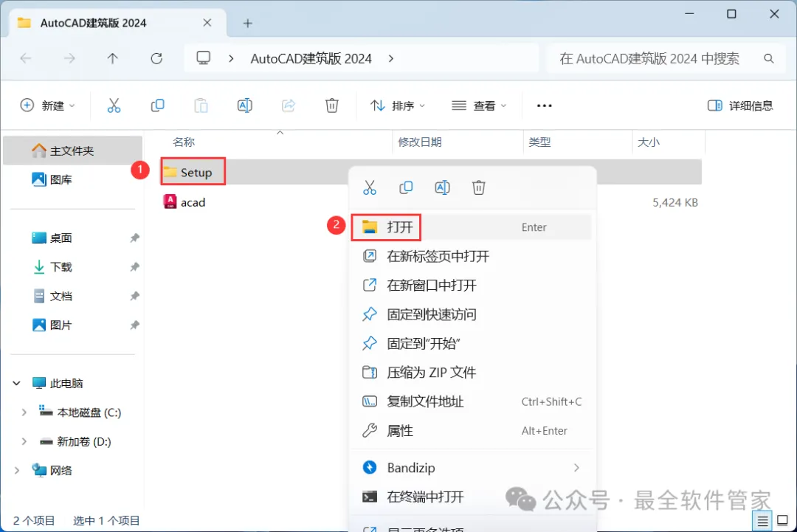
Task: Choose 在新窗口中打开
Action: tap(471, 285)
